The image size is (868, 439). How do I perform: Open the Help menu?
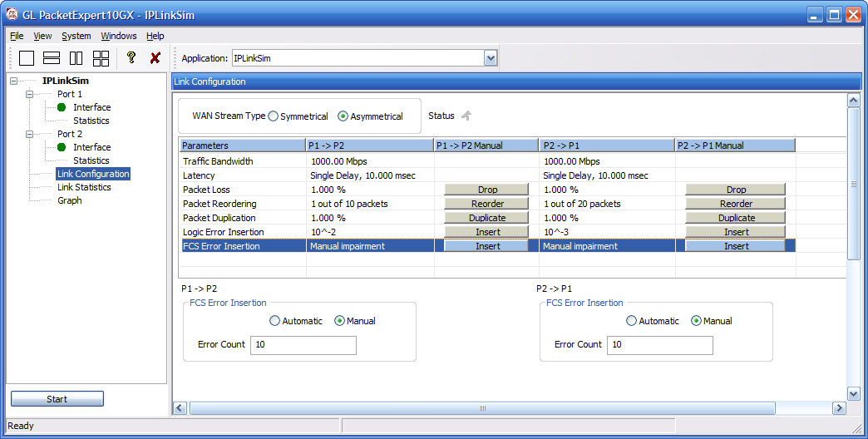155,36
